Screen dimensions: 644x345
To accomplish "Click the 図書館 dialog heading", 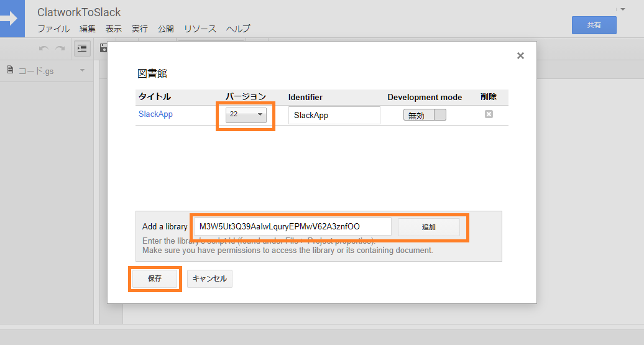I will click(152, 73).
